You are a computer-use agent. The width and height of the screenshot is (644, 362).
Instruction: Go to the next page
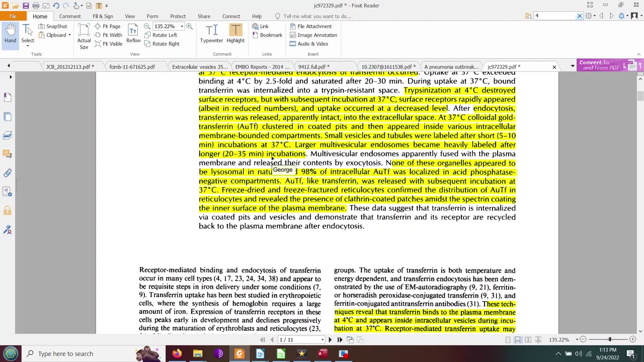coord(330,340)
